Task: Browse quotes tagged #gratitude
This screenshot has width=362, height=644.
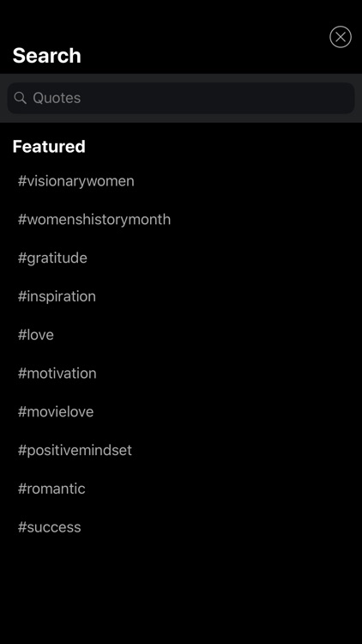Action: 52,258
